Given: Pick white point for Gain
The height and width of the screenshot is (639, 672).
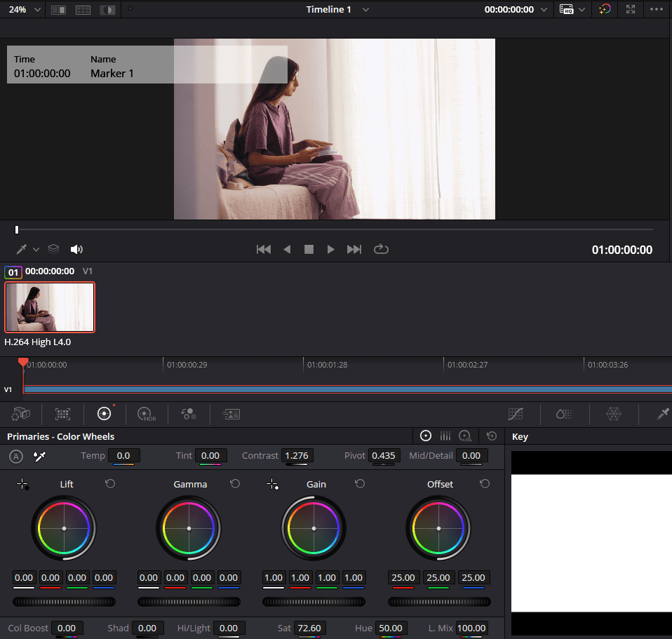Looking at the screenshot, I should [274, 484].
